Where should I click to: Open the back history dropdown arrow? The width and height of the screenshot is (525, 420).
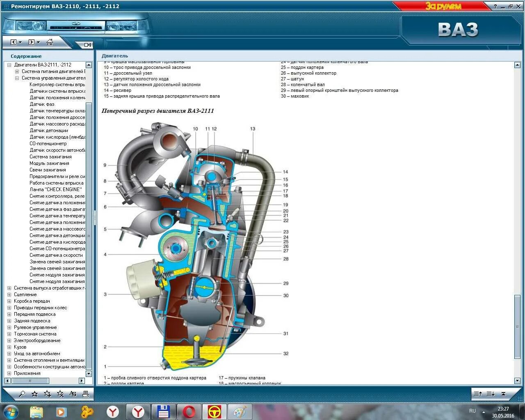[21, 42]
